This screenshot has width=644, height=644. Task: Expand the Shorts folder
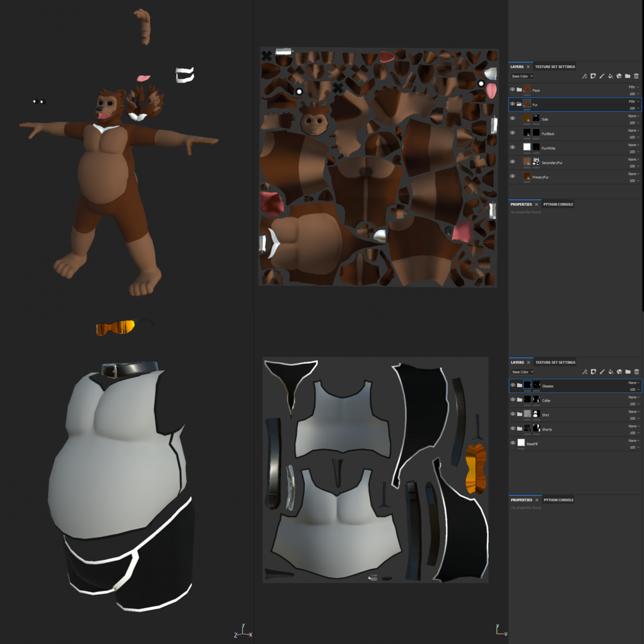[x=520, y=429]
